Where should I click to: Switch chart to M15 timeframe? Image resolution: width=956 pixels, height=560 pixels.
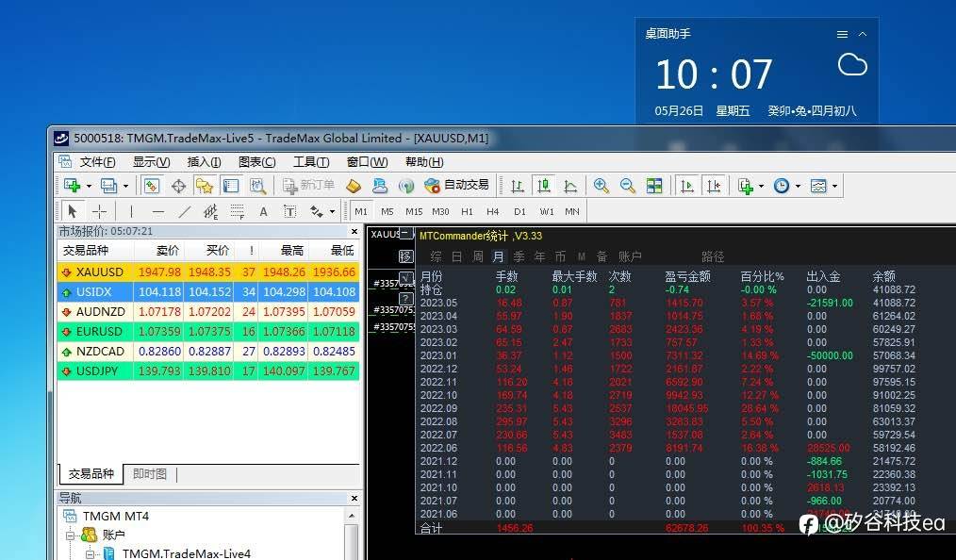point(414,211)
